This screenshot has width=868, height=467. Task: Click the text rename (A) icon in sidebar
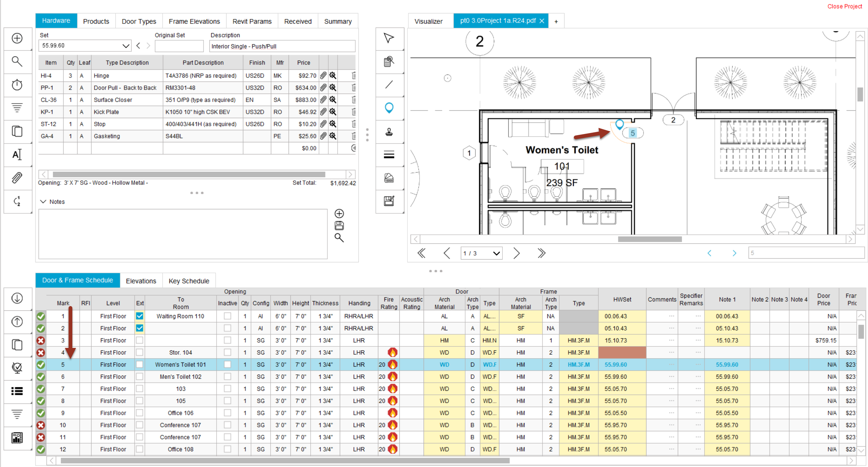(17, 154)
